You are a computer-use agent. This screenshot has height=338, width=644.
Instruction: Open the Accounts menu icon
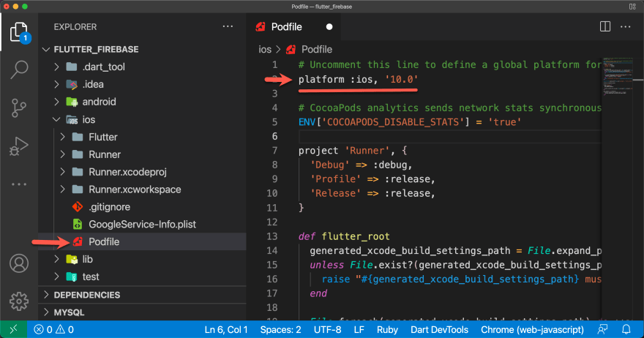(x=19, y=263)
